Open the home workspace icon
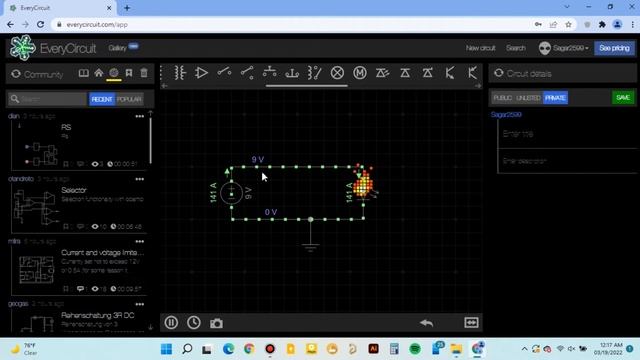640x360 pixels. (x=99, y=73)
